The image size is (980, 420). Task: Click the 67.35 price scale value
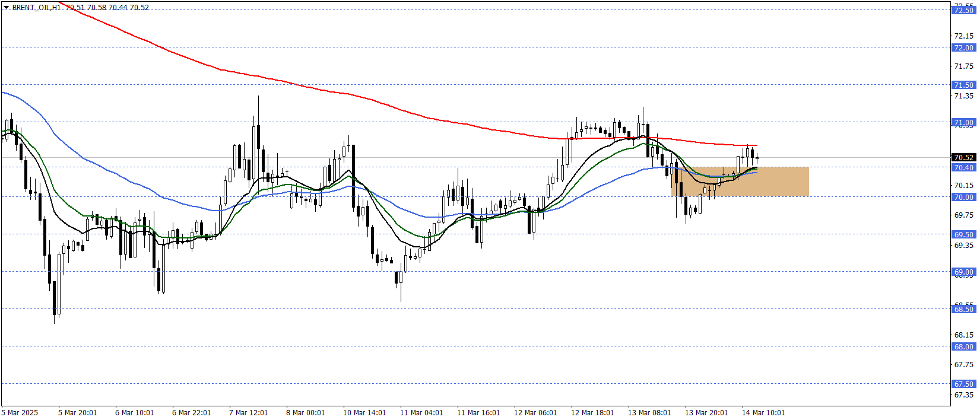point(963,394)
